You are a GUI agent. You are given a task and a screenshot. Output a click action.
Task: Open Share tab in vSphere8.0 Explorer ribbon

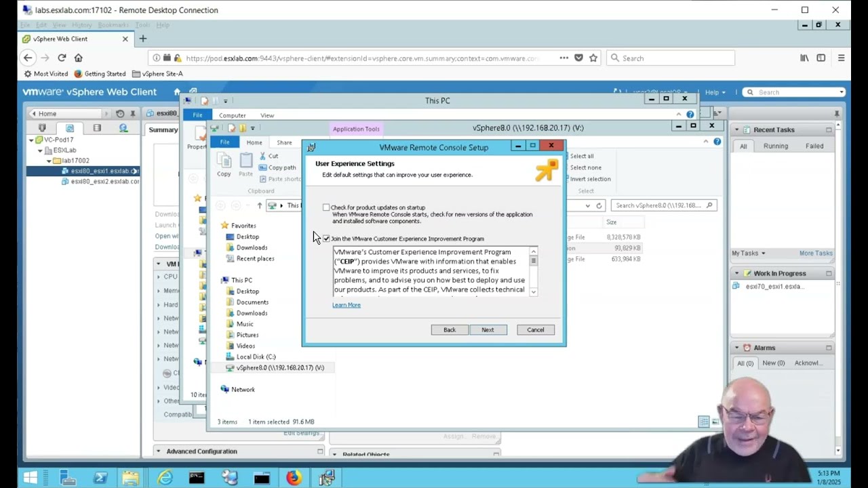pyautogui.click(x=284, y=142)
